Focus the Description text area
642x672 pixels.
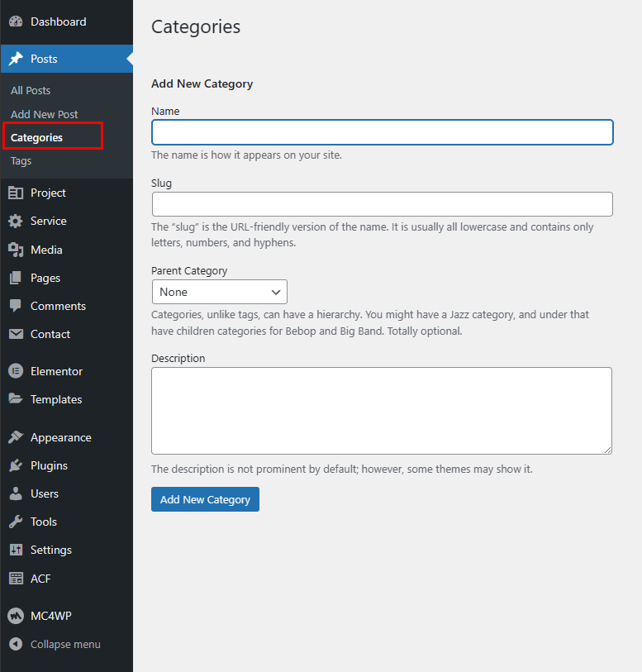click(382, 411)
